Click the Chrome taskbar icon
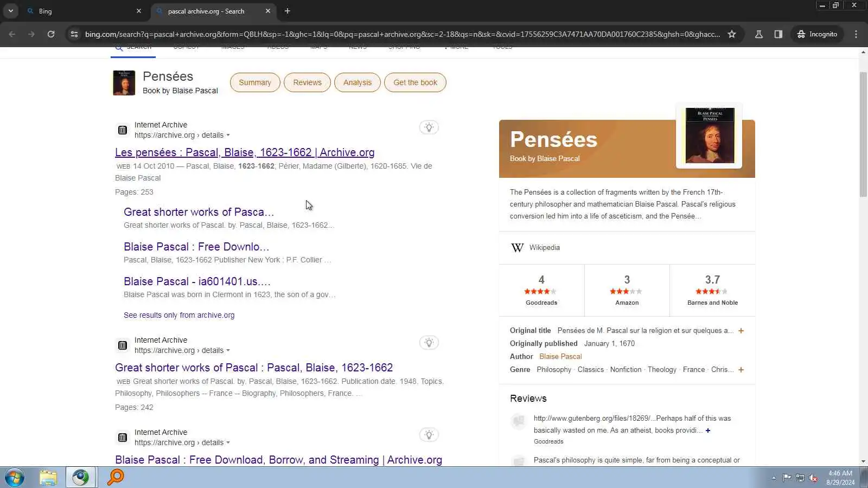The image size is (868, 488). pyautogui.click(x=81, y=478)
